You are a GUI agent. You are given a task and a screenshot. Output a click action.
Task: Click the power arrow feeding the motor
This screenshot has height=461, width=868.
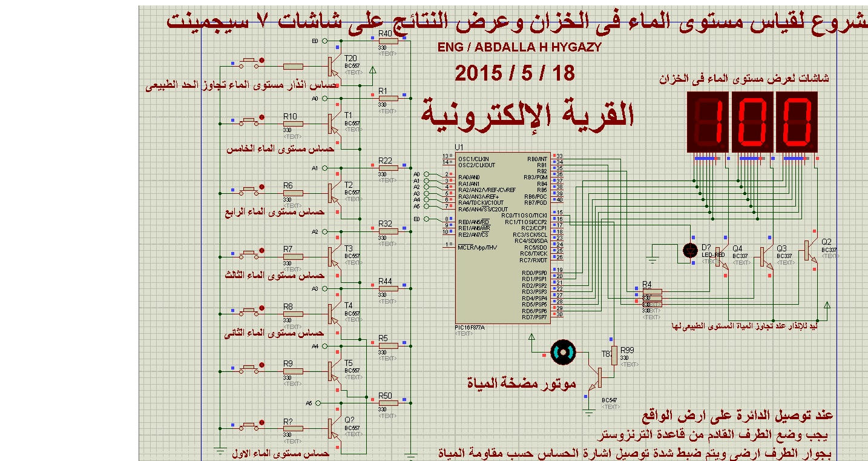[531, 337]
